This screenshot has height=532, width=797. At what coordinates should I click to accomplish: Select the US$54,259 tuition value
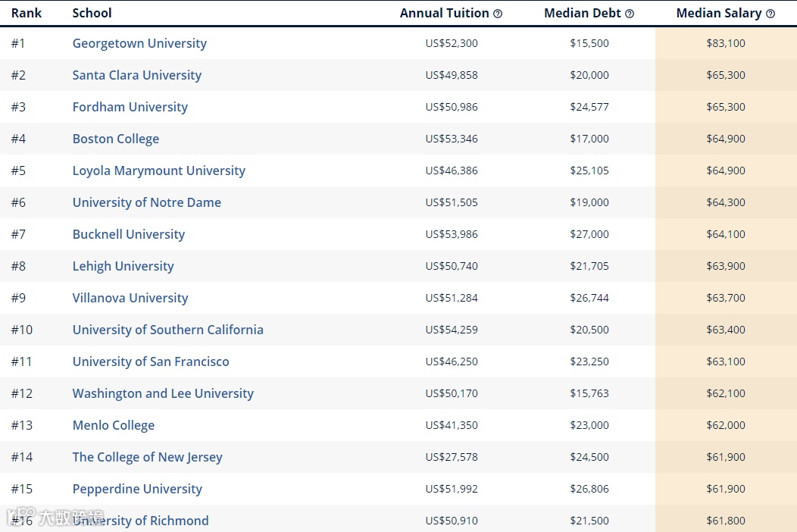[452, 330]
